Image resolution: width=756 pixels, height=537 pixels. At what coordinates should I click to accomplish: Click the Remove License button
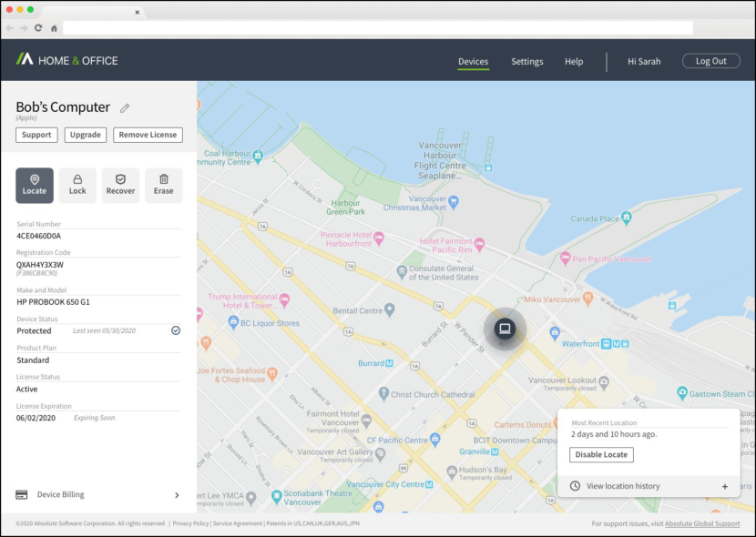click(x=148, y=135)
